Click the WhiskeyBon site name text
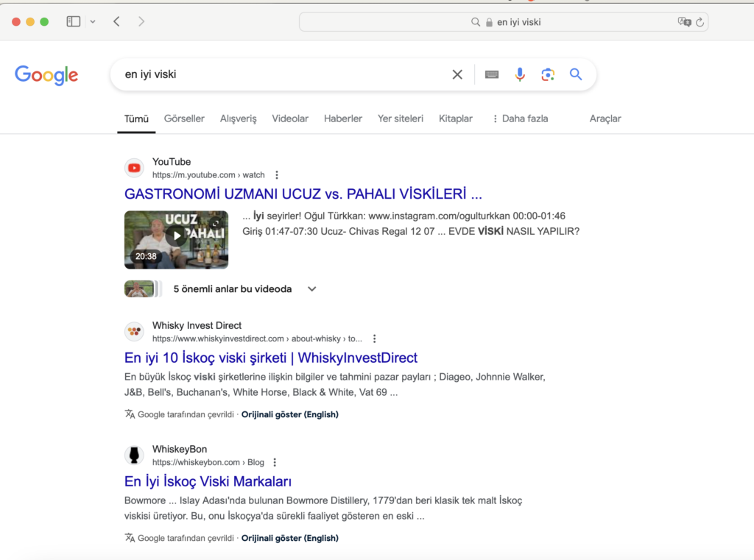The height and width of the screenshot is (560, 754). [x=180, y=449]
